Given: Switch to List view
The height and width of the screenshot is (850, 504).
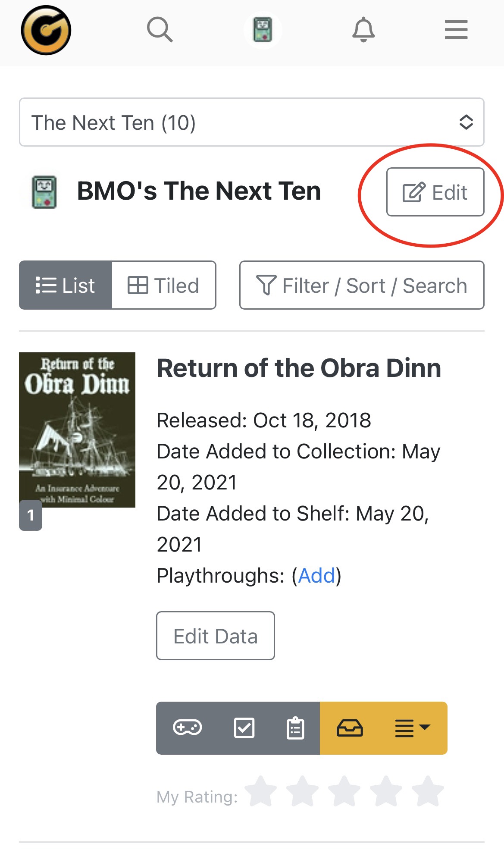Looking at the screenshot, I should (x=66, y=285).
